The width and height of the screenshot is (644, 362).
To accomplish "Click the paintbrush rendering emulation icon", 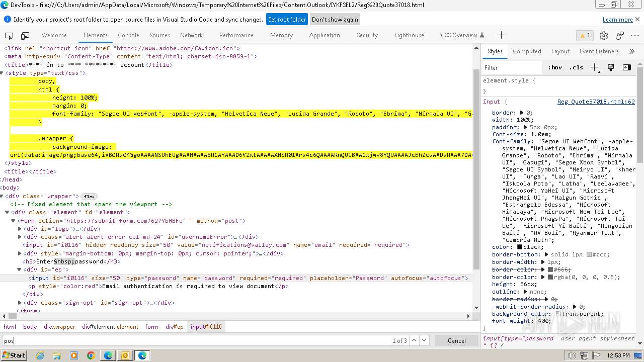I will (611, 67).
